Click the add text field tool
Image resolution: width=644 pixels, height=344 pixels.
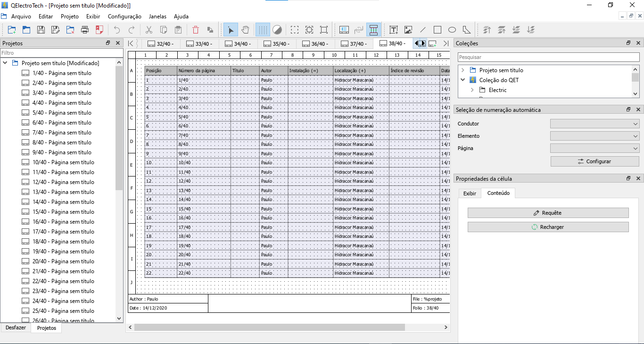point(394,30)
